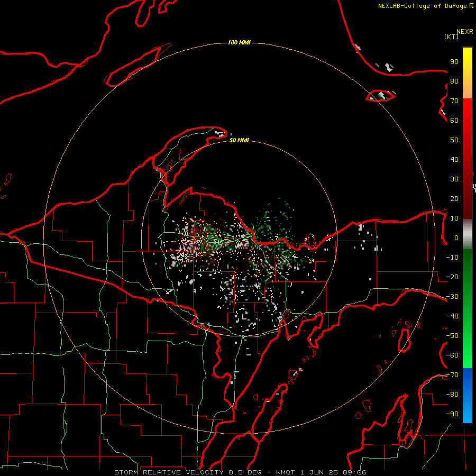Image resolution: width=476 pixels, height=476 pixels.
Task: Click the 40 value on the velocity scale
Action: click(454, 160)
